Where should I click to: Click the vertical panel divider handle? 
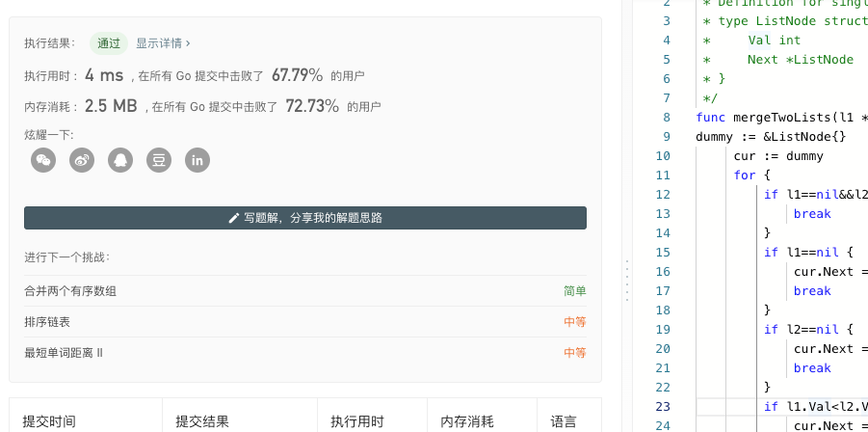coord(626,281)
